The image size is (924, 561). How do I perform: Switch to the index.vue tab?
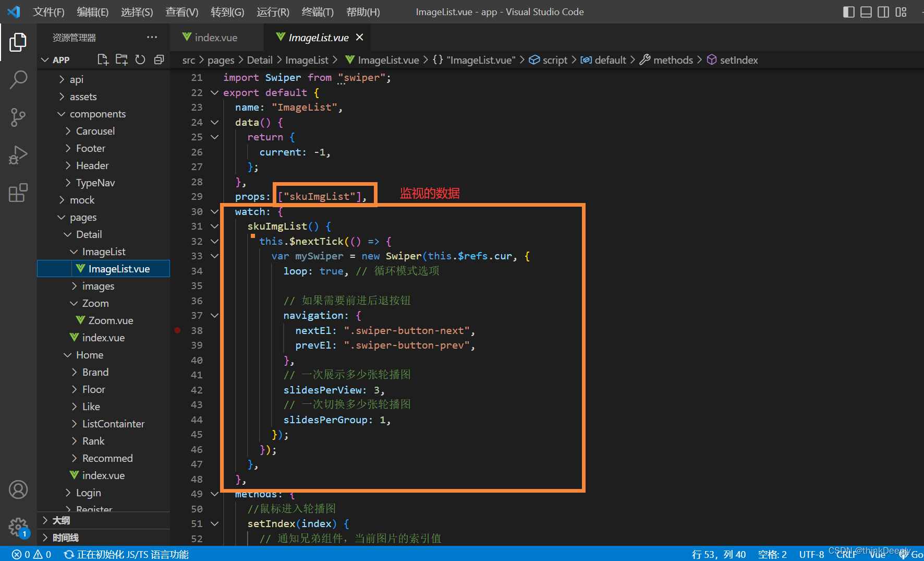click(215, 37)
